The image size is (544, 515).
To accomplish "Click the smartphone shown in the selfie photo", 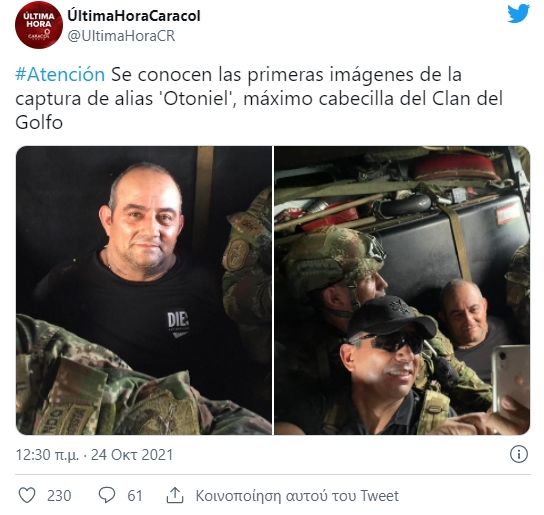I will click(x=511, y=381).
